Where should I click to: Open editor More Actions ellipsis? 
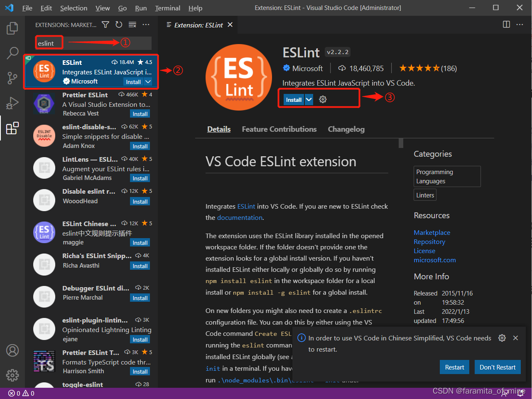(x=520, y=25)
